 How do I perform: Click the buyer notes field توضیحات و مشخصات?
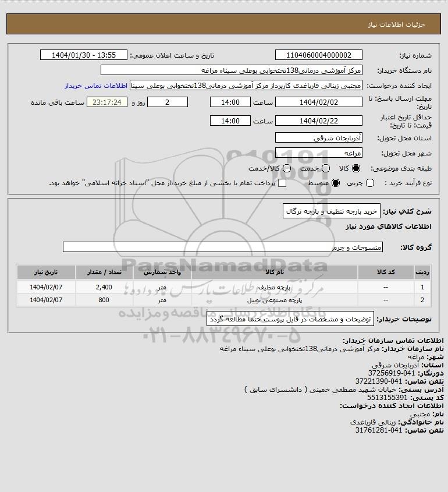tap(290, 319)
